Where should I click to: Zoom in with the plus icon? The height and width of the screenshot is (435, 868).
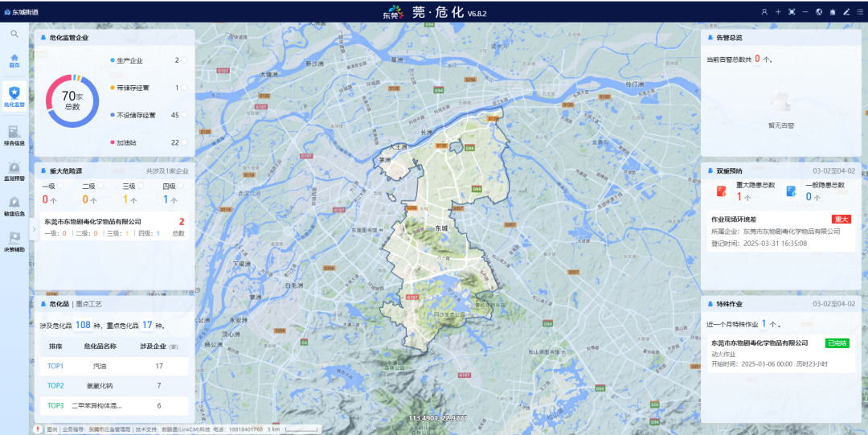[x=778, y=11]
